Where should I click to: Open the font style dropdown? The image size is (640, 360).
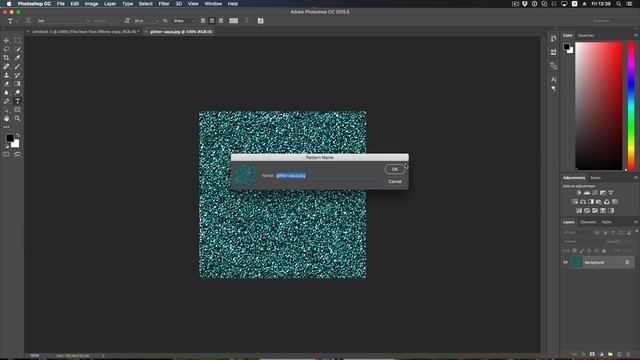tap(106, 21)
